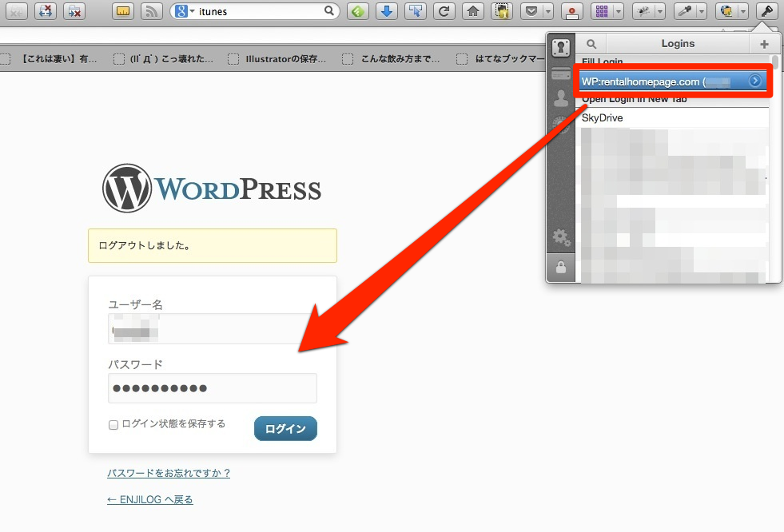Open the purple grid dropdown arrow

click(x=619, y=11)
